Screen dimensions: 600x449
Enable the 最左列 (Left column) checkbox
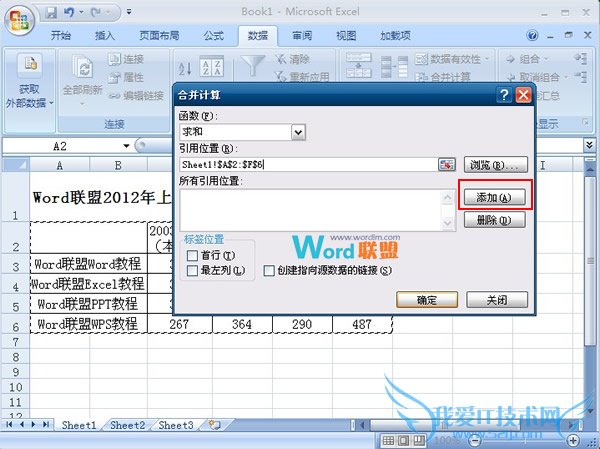coord(192,271)
